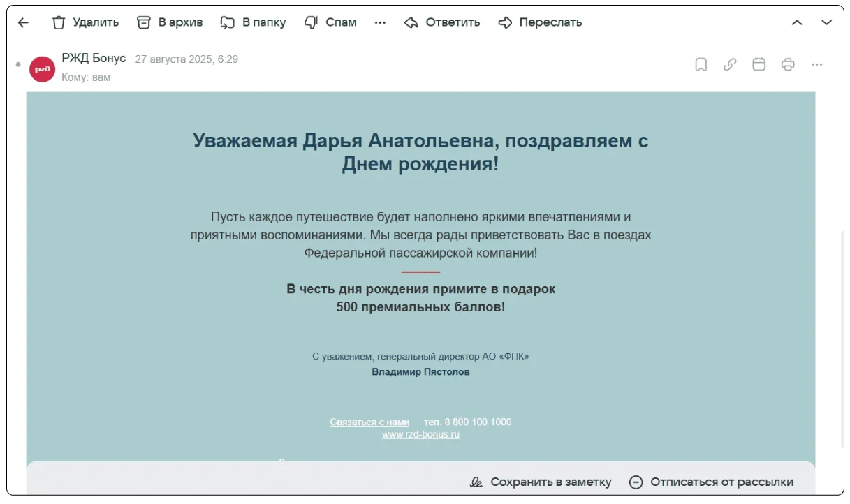Open message options three-dots menu near printer

(817, 65)
